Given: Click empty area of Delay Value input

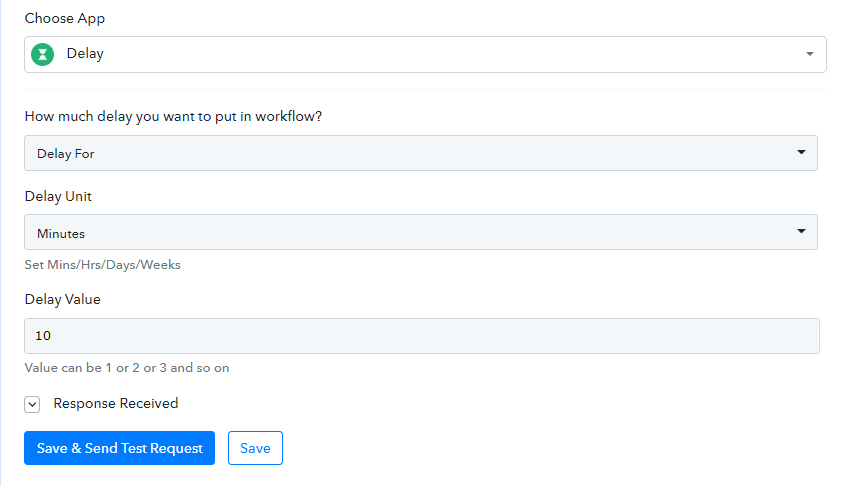Looking at the screenshot, I should 433,336.
